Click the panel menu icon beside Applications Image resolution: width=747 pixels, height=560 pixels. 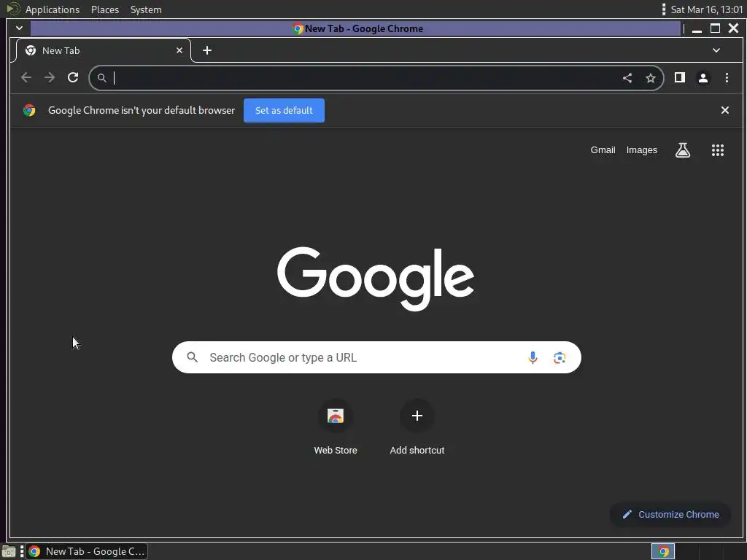(x=13, y=9)
